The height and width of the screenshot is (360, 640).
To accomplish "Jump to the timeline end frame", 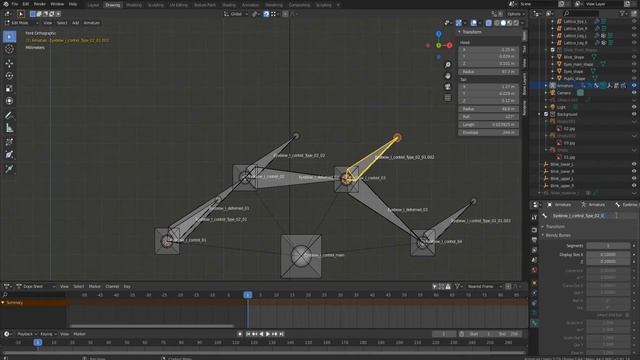I will click(x=281, y=334).
